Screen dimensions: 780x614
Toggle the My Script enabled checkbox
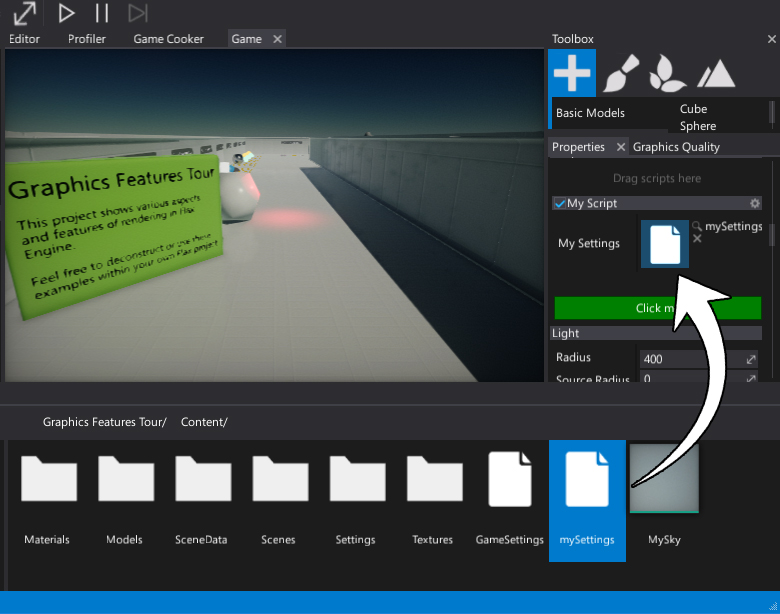pos(560,203)
